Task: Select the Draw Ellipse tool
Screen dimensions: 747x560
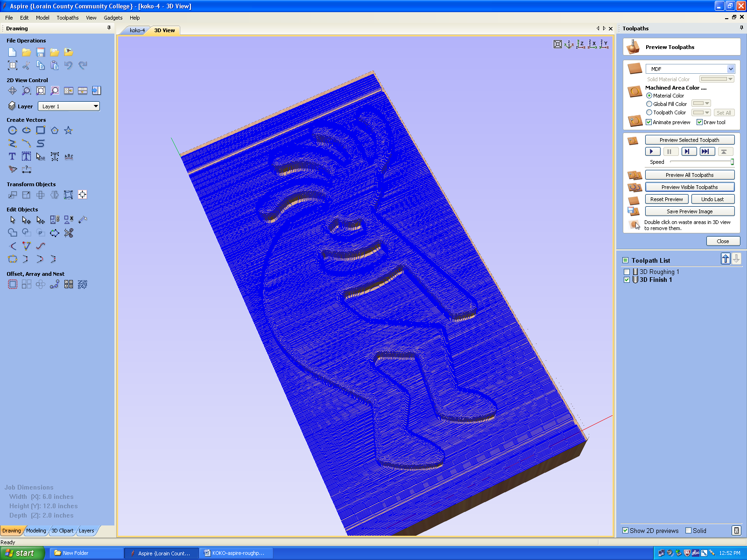Action: 27,130
